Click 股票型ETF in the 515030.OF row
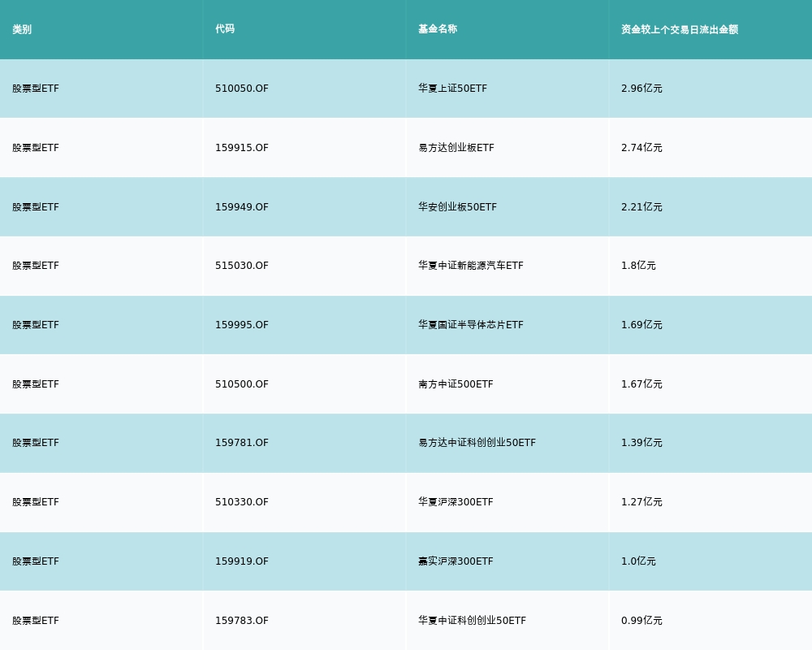Viewport: 812px width, 650px height. [36, 266]
